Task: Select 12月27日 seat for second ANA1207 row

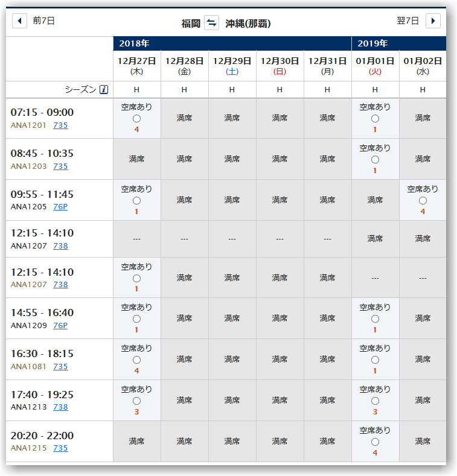Action: point(136,278)
